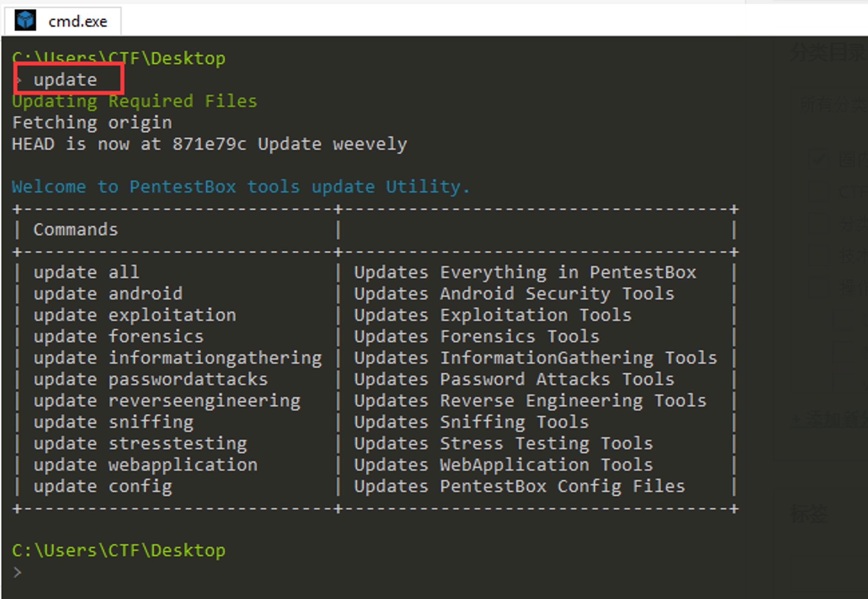The height and width of the screenshot is (599, 868).
Task: Click the bottom 'C:\Users\CTF\Desktop' path line
Action: (119, 551)
